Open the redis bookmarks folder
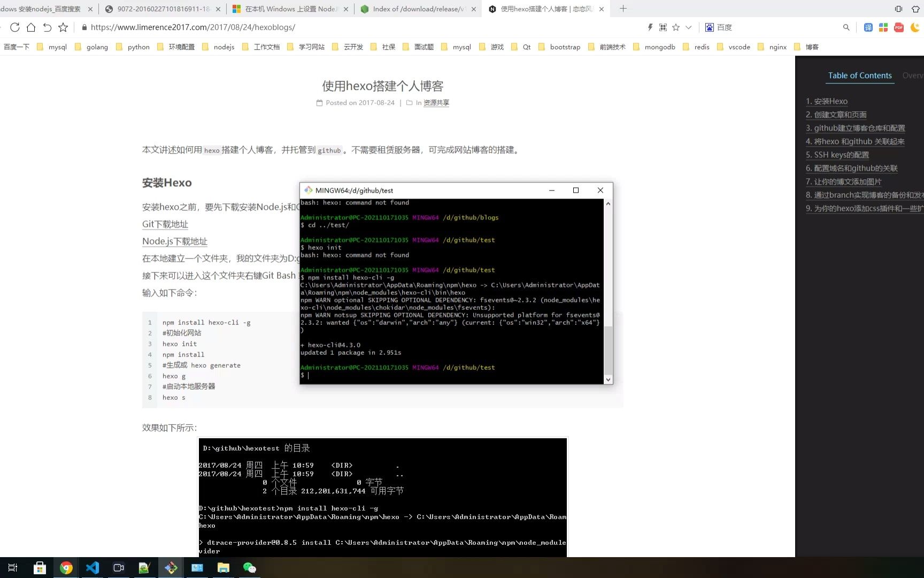924x578 pixels. pyautogui.click(x=696, y=47)
